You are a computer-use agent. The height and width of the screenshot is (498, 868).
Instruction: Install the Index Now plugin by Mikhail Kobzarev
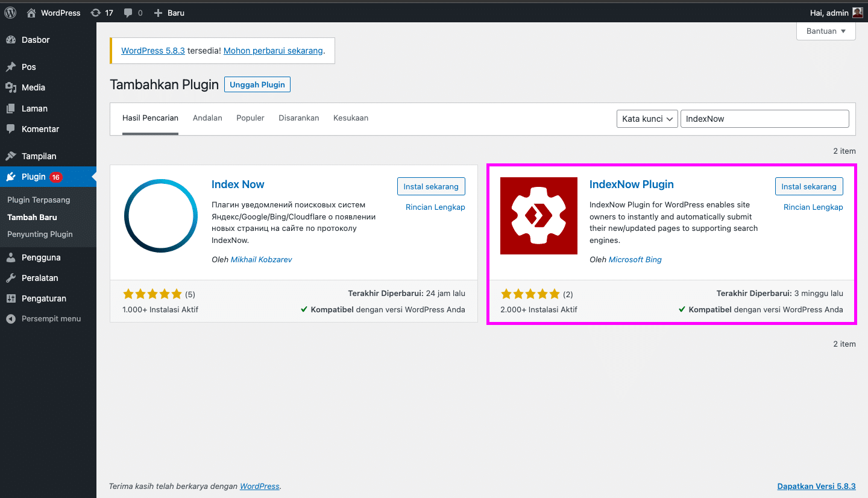(x=431, y=187)
